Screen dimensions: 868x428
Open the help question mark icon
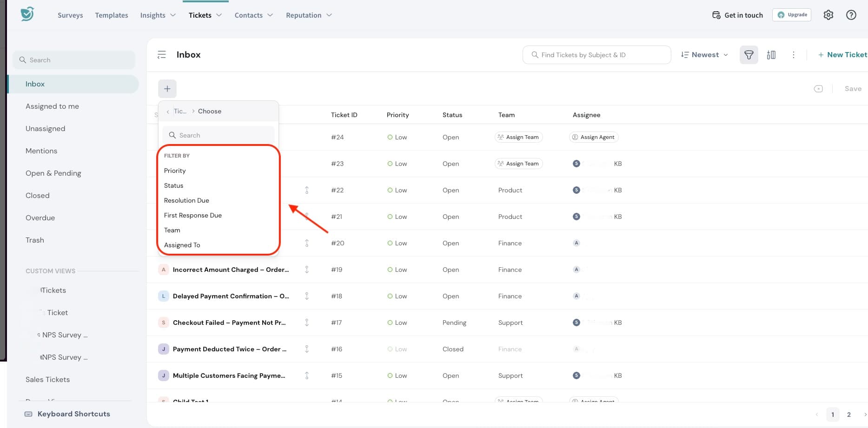pos(851,15)
